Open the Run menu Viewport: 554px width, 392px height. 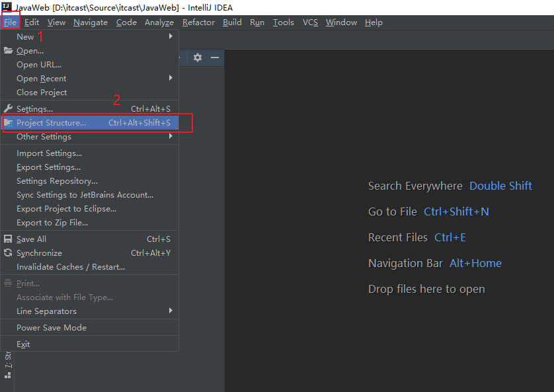pos(257,22)
